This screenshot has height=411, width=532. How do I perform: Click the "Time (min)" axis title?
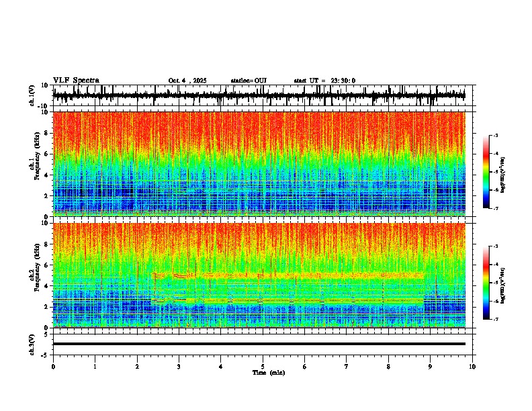pyautogui.click(x=269, y=373)
